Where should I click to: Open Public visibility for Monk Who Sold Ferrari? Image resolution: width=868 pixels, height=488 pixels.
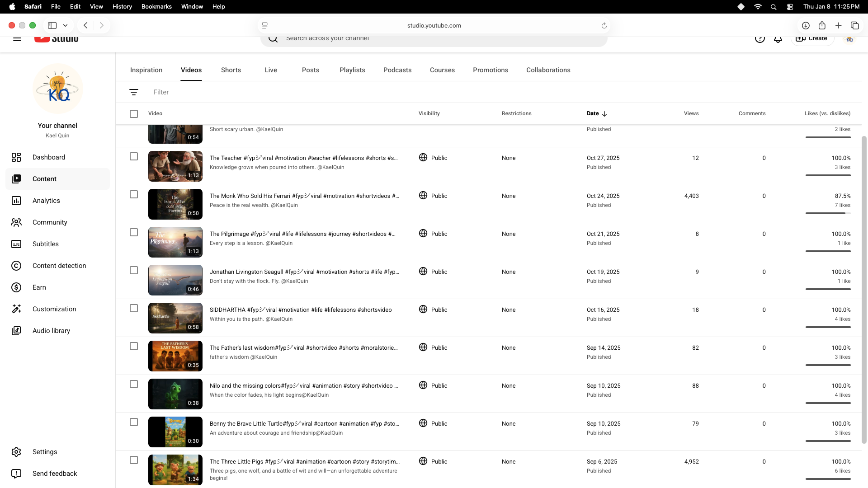(x=433, y=196)
